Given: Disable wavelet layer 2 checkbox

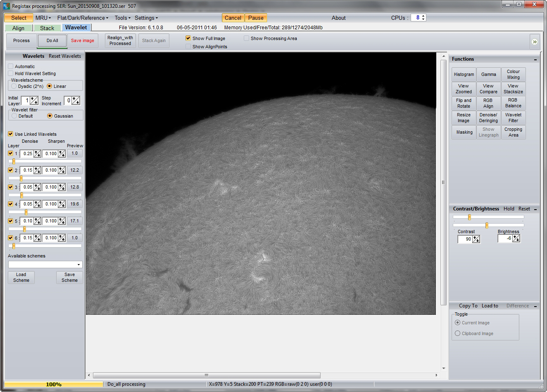Looking at the screenshot, I should click(11, 170).
